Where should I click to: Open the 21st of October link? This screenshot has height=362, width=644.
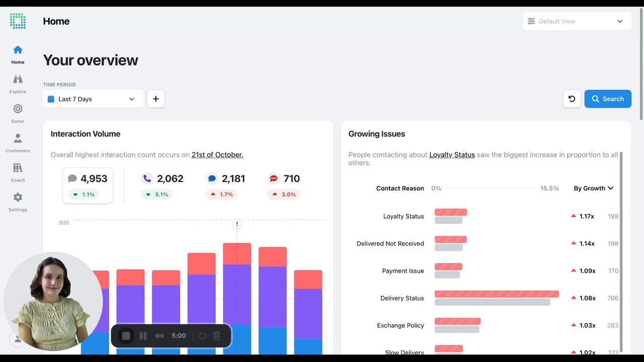tap(217, 155)
